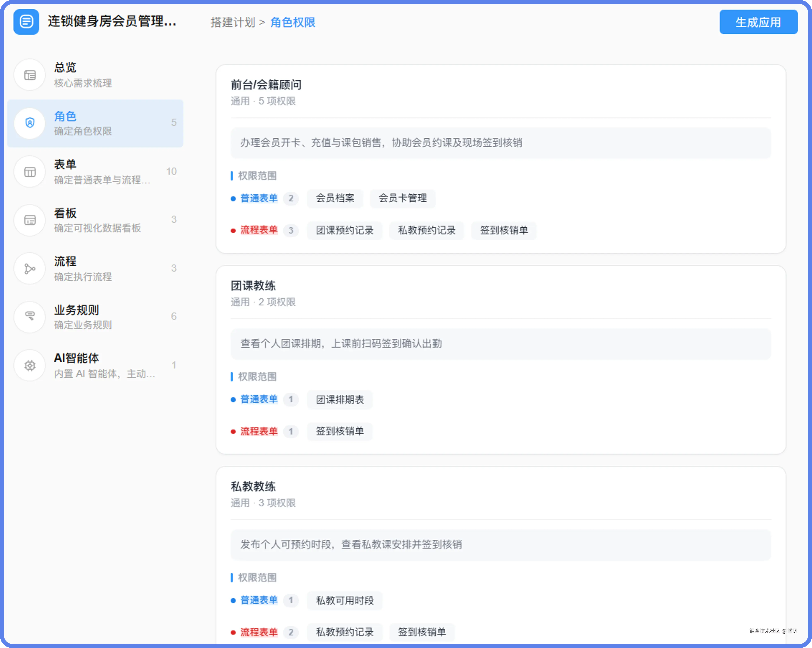
Task: Click 流程表单 label in 私教教练 card
Action: (259, 632)
